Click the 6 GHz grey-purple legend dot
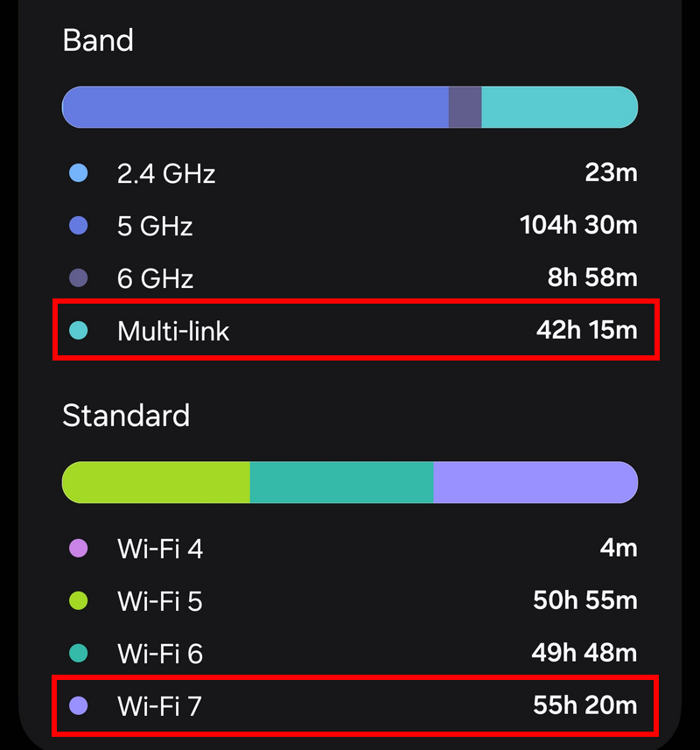700x750 pixels. [x=79, y=278]
